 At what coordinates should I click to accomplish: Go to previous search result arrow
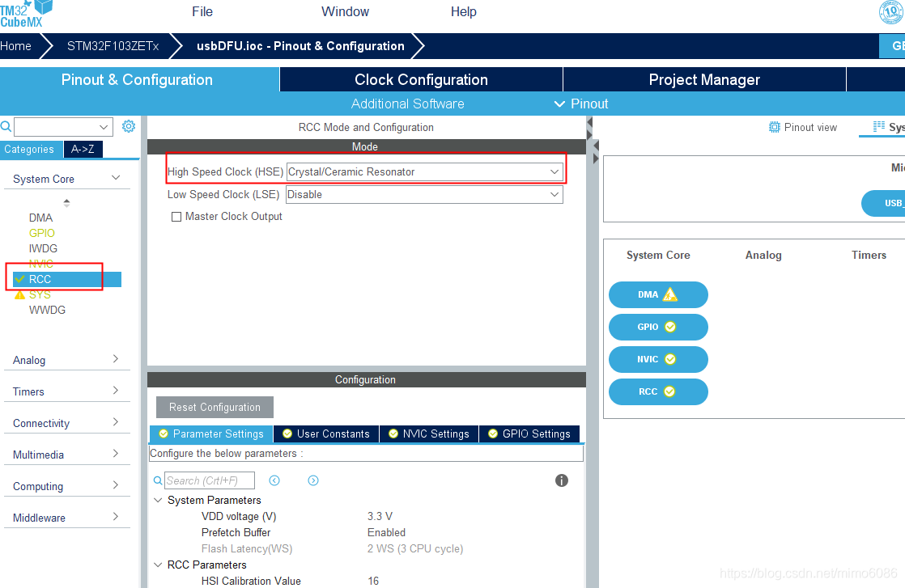[x=274, y=480]
